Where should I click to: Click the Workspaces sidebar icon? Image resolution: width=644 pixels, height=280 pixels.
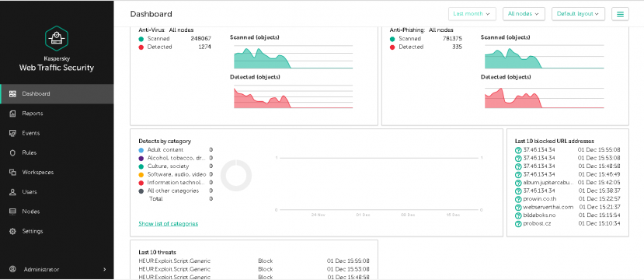point(12,172)
